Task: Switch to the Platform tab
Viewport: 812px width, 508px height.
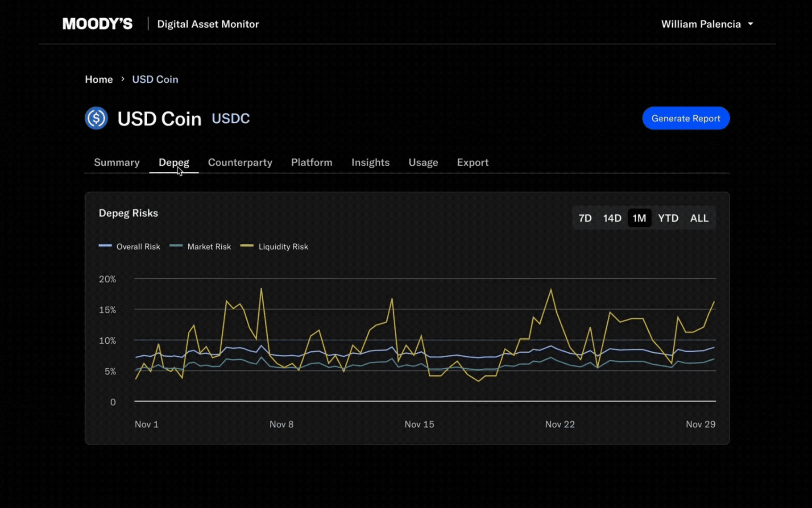Action: (x=311, y=162)
